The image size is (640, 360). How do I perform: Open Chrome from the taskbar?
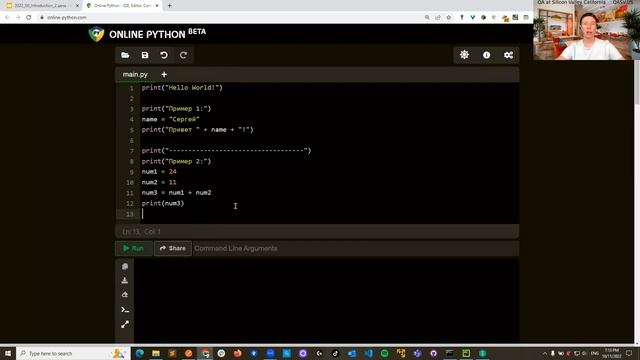tap(205, 353)
